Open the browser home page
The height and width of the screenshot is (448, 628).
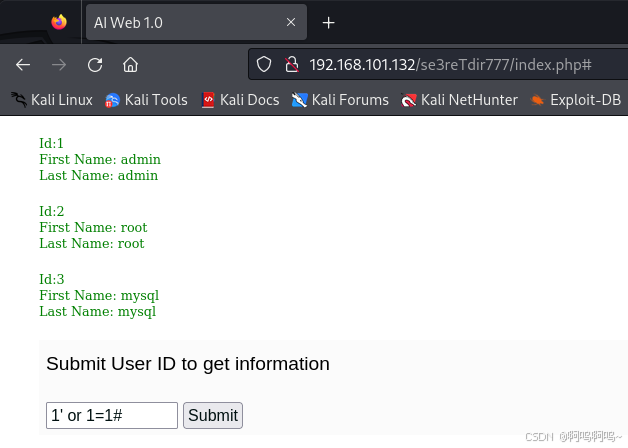click(130, 64)
